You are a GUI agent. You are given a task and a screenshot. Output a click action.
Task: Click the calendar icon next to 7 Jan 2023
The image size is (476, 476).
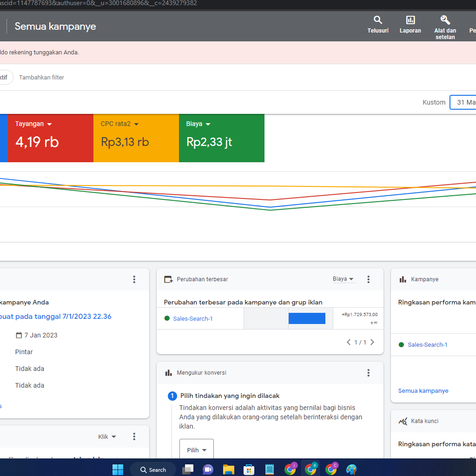coord(18,335)
